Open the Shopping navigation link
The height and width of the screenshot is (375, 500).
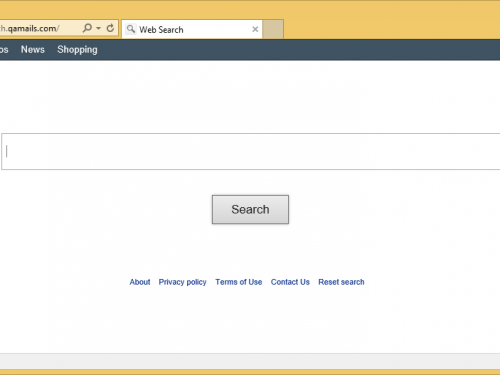click(x=77, y=50)
